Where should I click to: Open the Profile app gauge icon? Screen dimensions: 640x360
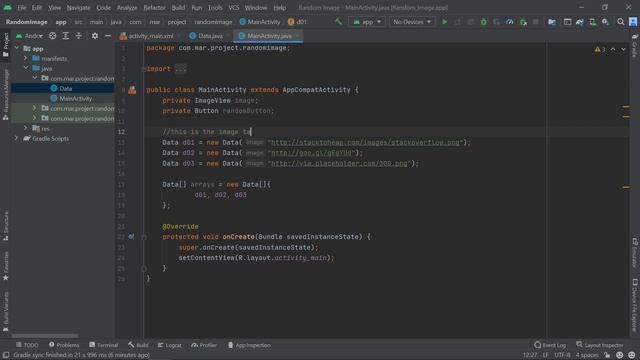(x=509, y=22)
